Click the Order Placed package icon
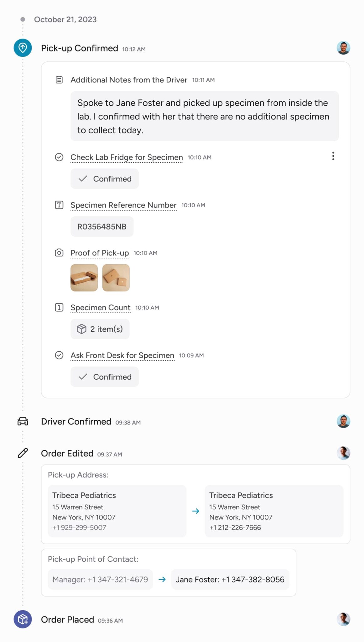This screenshot has width=364, height=642. pos(23,619)
